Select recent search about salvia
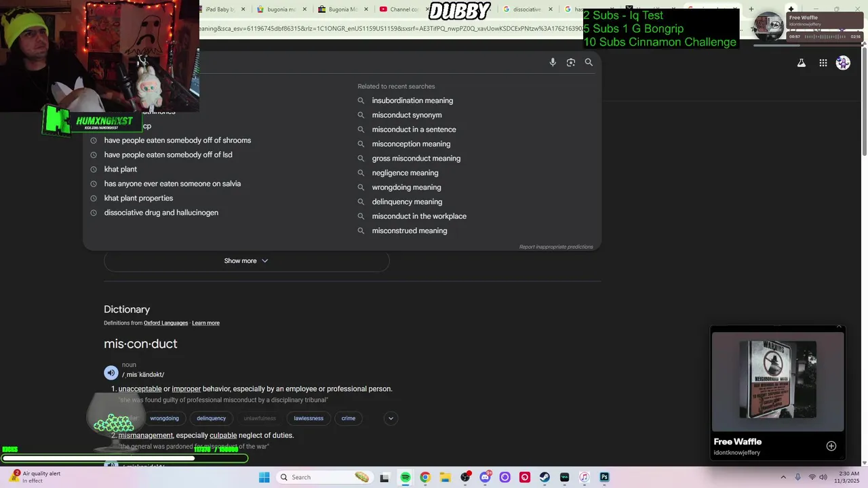 tap(172, 184)
